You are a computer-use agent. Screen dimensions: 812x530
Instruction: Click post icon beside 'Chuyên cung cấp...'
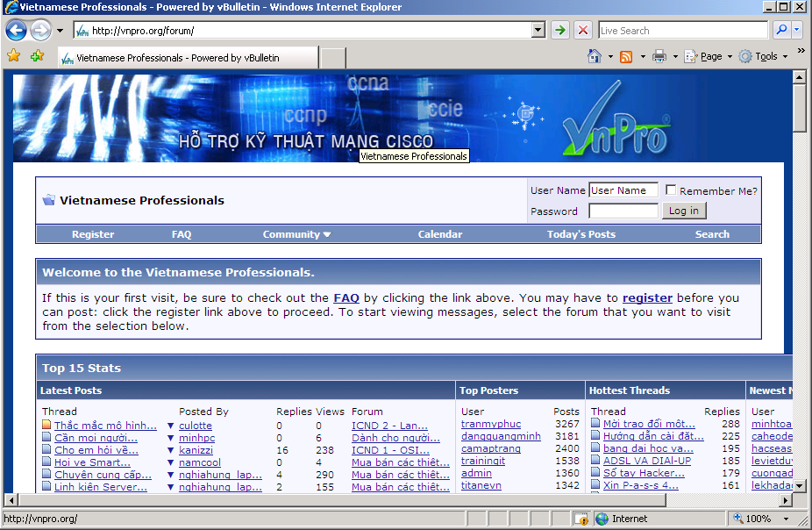tap(46, 474)
